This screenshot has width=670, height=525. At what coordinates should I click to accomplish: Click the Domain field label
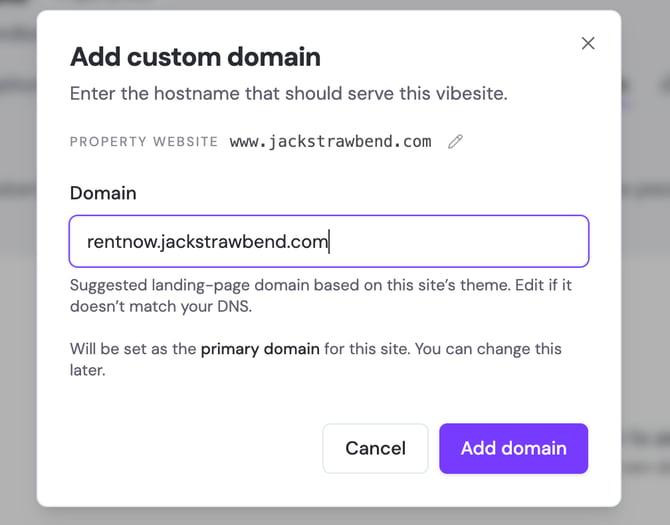point(103,193)
